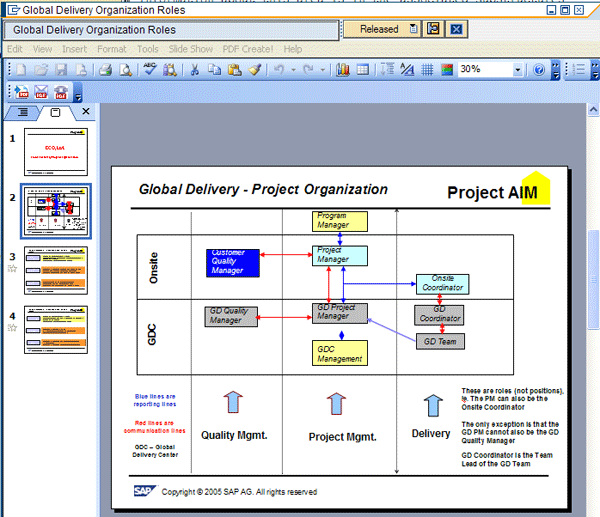Click the Expand All outline icon
600x517 pixels.
[388, 69]
